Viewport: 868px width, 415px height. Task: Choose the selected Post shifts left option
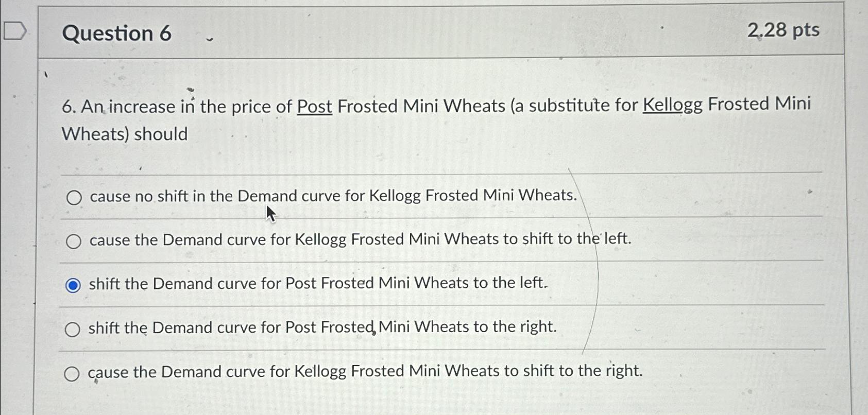tap(73, 284)
